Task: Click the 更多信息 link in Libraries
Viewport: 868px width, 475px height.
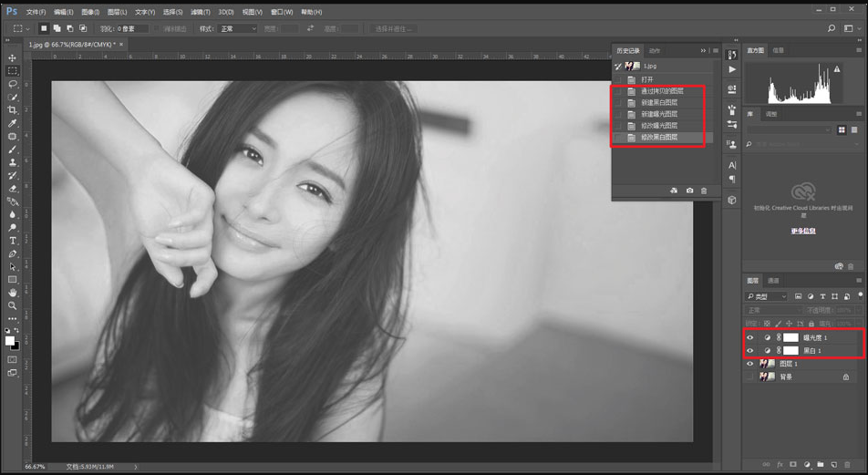Action: 802,231
